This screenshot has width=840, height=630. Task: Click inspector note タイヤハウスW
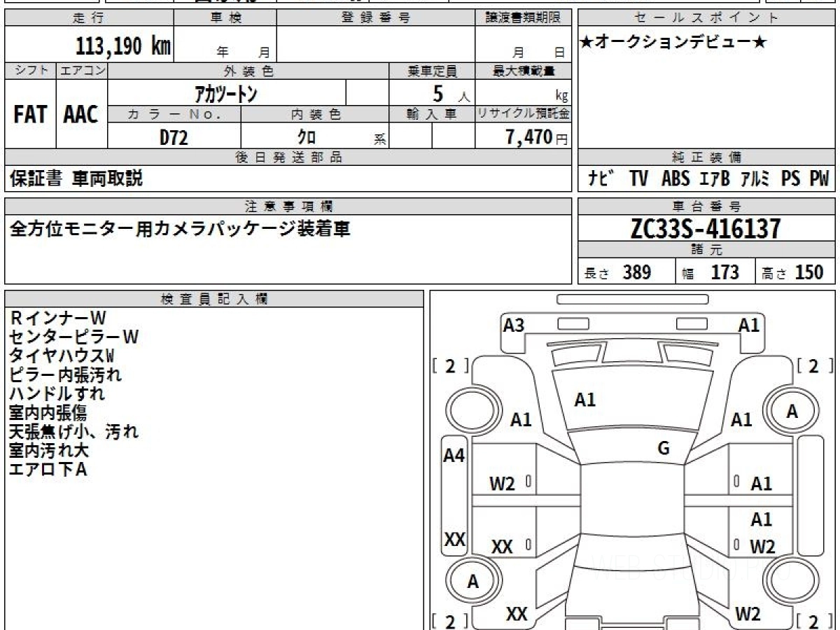coord(62,356)
